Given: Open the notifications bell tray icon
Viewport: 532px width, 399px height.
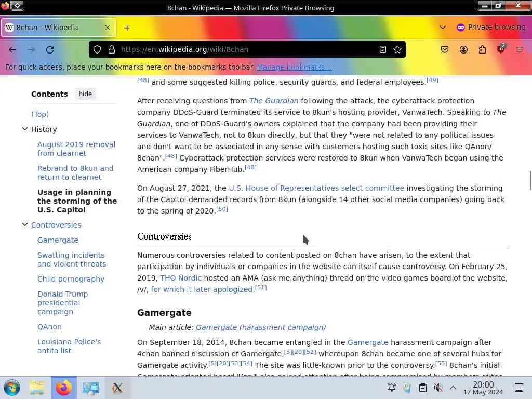Looking at the screenshot, I should 392,388.
